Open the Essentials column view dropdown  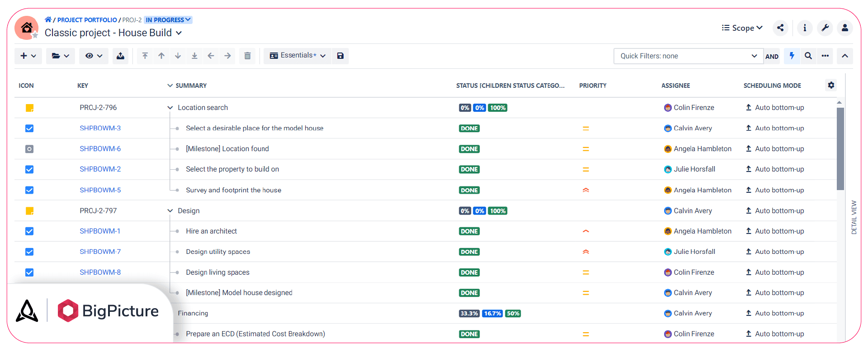pos(297,56)
